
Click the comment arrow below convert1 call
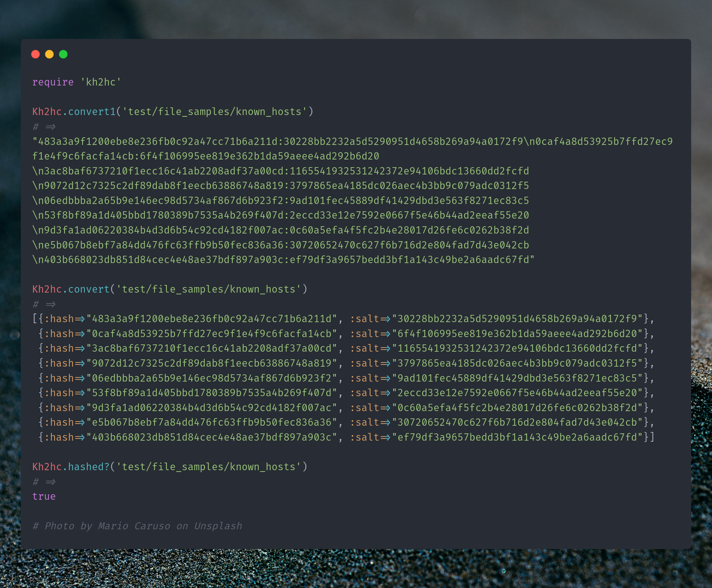tap(50, 127)
